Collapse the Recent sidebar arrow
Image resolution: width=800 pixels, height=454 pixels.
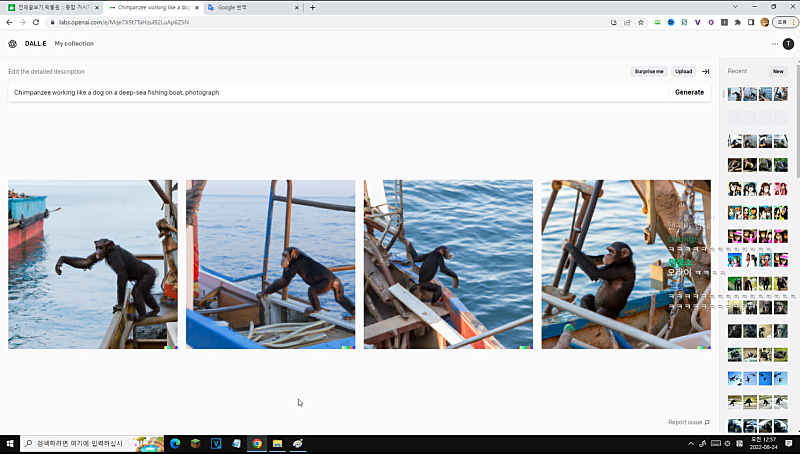coord(706,71)
